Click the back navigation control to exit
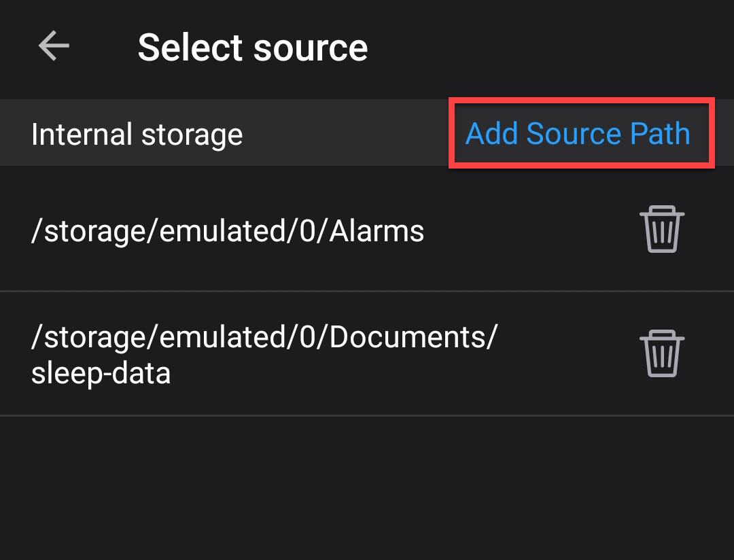The width and height of the screenshot is (734, 560). (54, 46)
